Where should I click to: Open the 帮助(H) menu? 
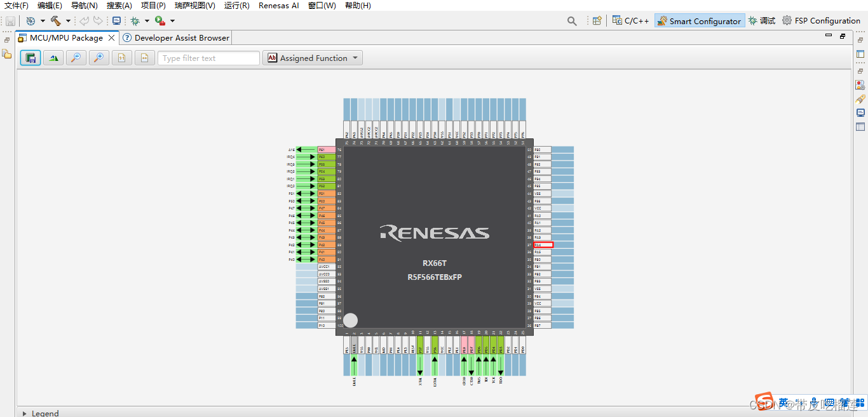pos(358,5)
